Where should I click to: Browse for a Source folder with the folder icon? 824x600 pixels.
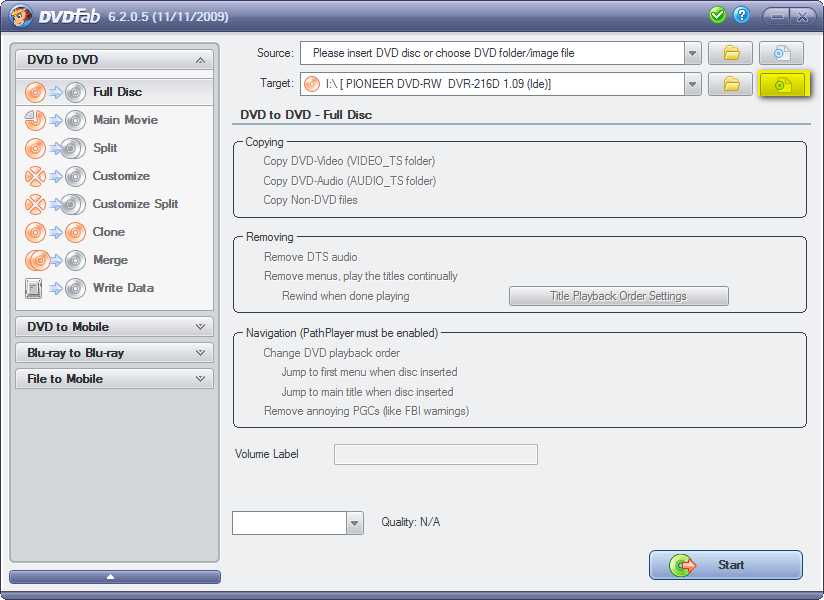pyautogui.click(x=730, y=53)
